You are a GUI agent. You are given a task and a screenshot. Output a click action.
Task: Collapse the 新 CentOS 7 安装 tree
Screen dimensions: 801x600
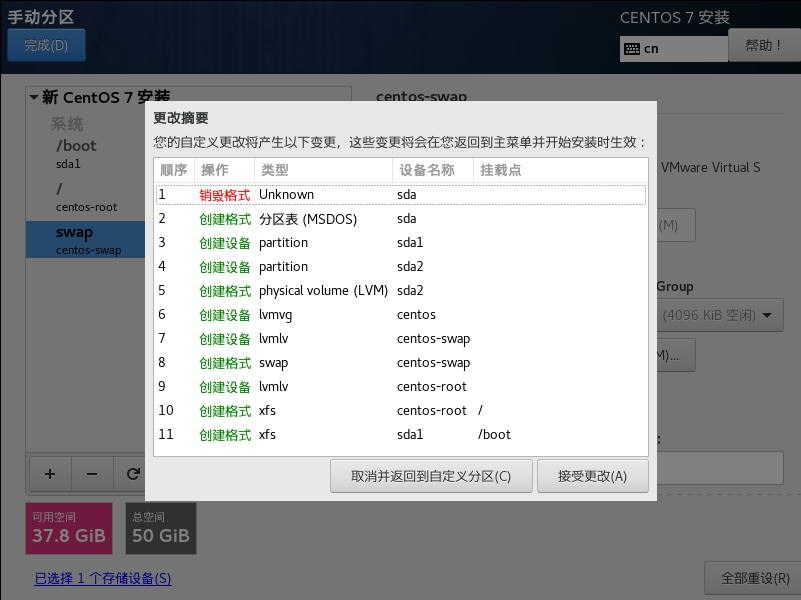coord(34,97)
